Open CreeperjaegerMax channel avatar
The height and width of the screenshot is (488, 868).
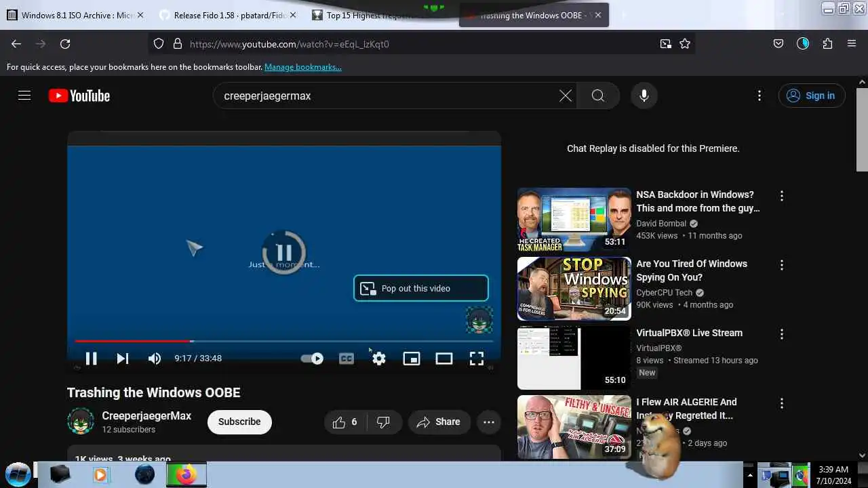pos(81,421)
